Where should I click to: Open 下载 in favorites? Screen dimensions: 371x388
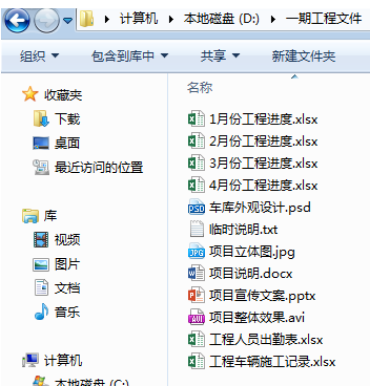pyautogui.click(x=67, y=119)
